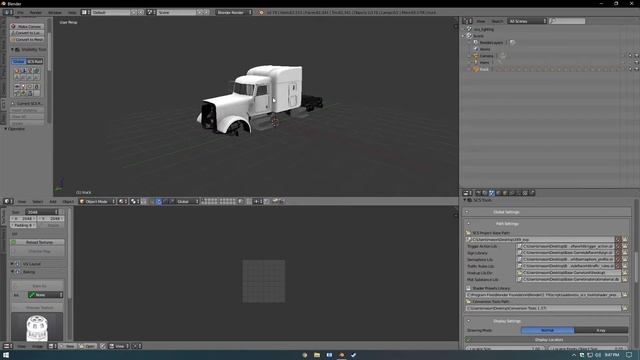Toggle visibility eye for Camera in outliner

tap(630, 56)
